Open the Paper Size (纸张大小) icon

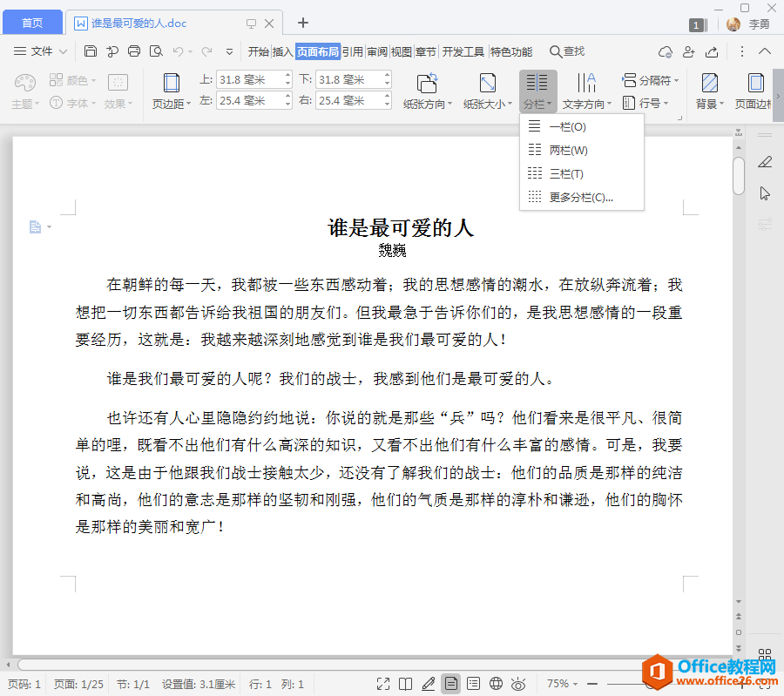coord(488,83)
